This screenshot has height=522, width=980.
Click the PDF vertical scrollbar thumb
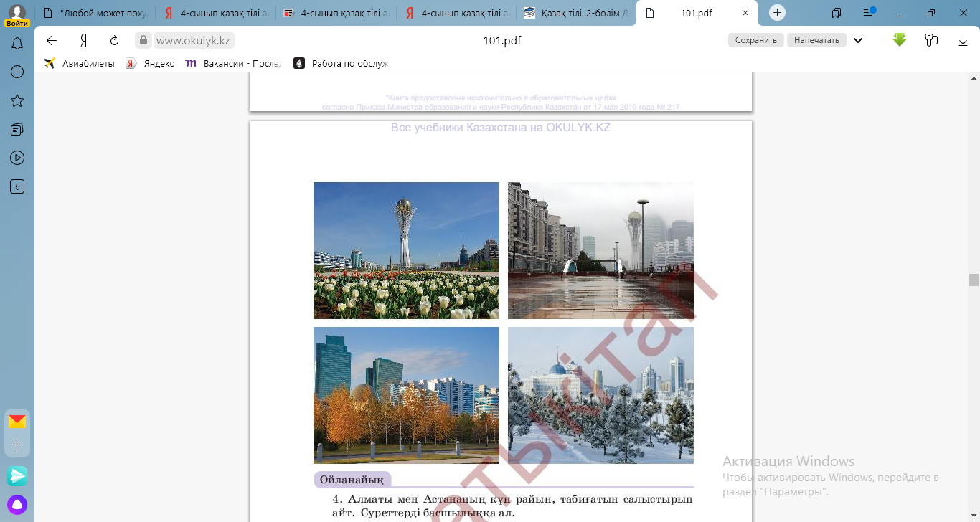coord(974,280)
